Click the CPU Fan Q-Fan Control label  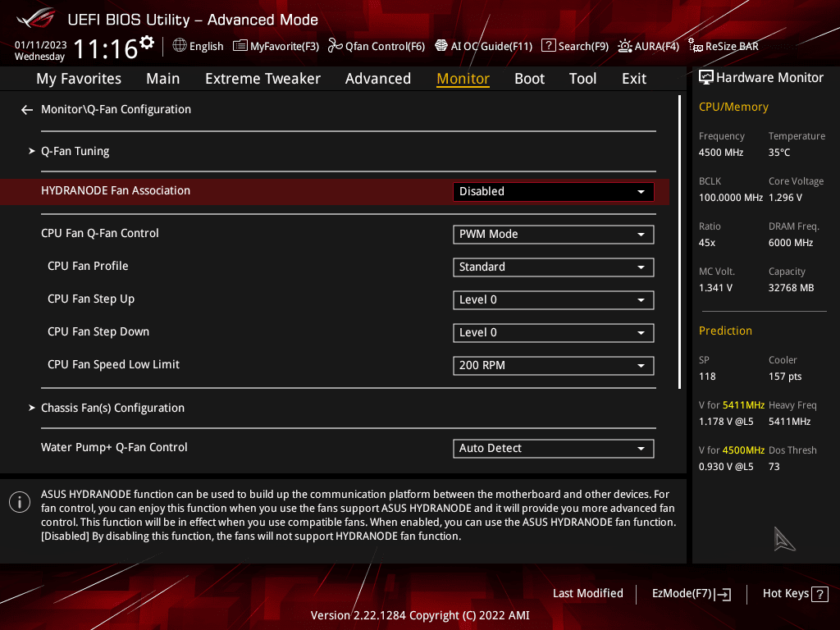tap(99, 234)
